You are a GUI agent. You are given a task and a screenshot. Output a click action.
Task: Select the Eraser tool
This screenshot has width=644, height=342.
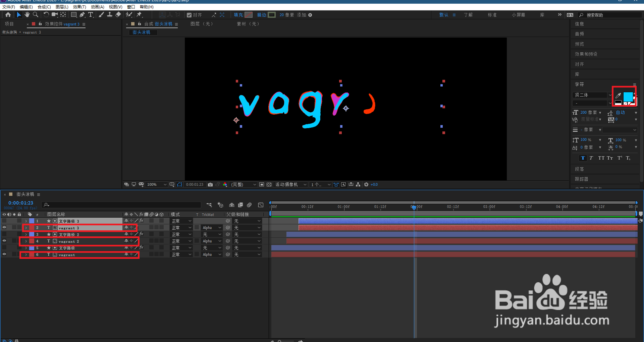tap(118, 15)
